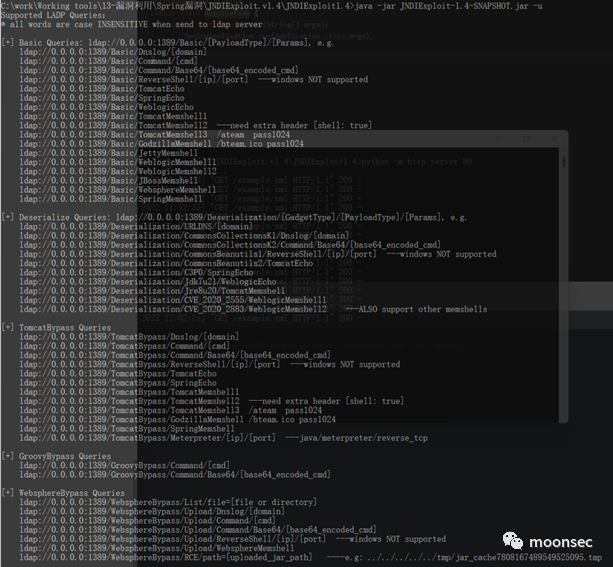Click the 'Supported LADP Queries:' line
This screenshot has height=567, width=613.
click(x=53, y=15)
